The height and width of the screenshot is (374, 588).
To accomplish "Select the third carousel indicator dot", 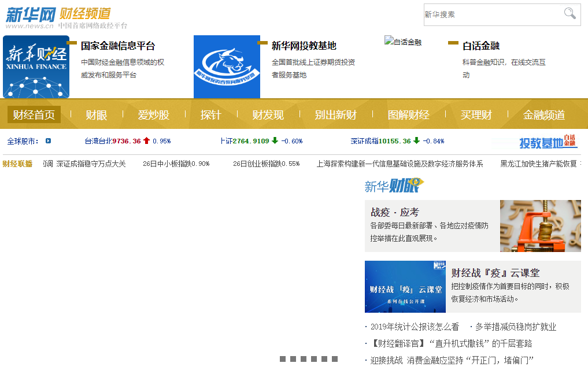I will pyautogui.click(x=304, y=359).
